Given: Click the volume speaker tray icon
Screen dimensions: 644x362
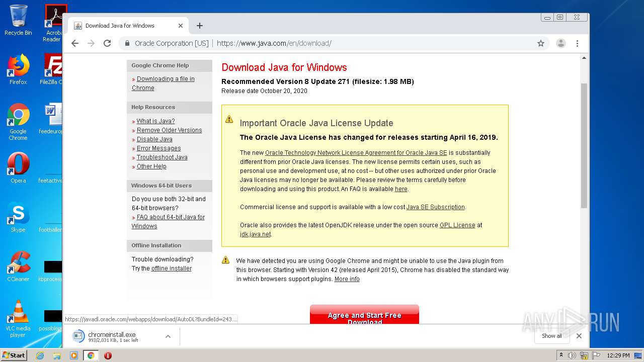Looking at the screenshot, I should coord(572,355).
